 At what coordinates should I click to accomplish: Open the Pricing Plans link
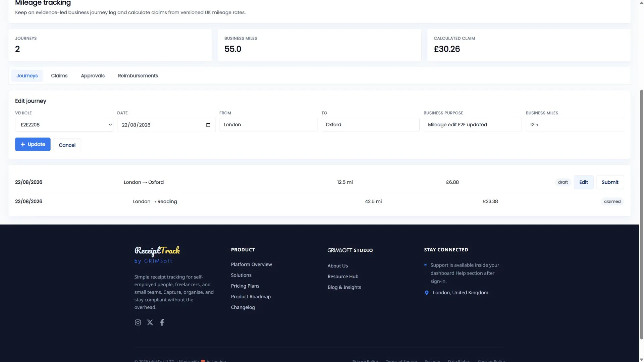pos(245,286)
